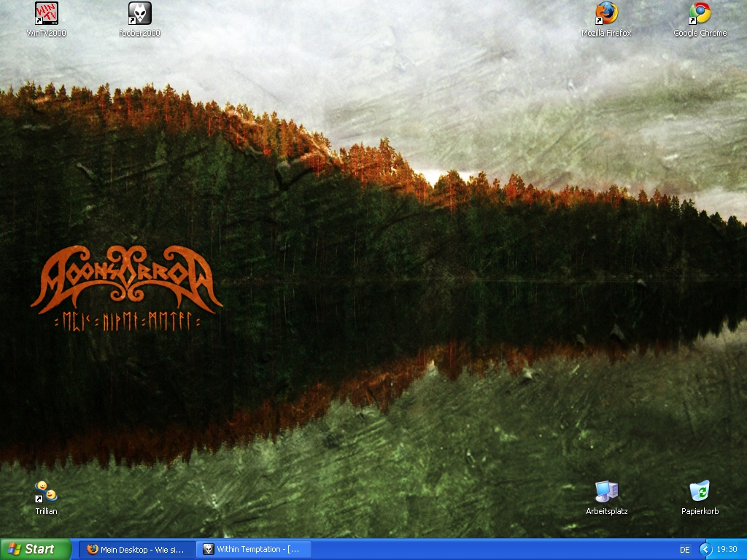This screenshot has width=747, height=560.
Task: Launch Mozilla Firefox from the desktop
Action: pos(606,13)
